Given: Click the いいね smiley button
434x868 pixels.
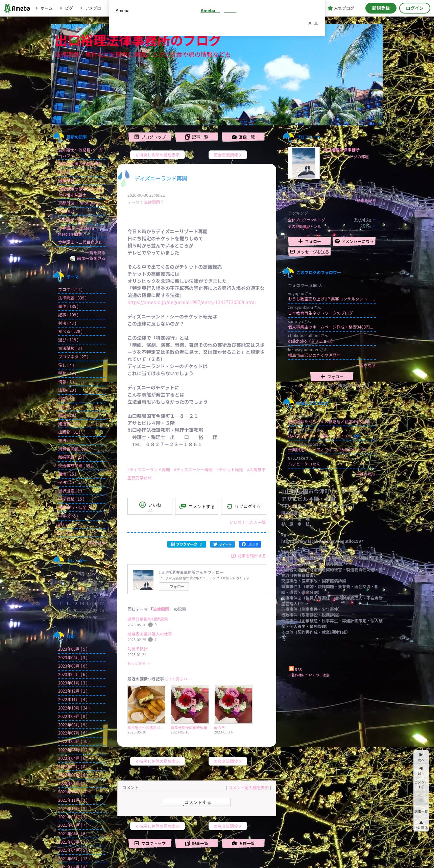Looking at the screenshot, I should pos(150,506).
